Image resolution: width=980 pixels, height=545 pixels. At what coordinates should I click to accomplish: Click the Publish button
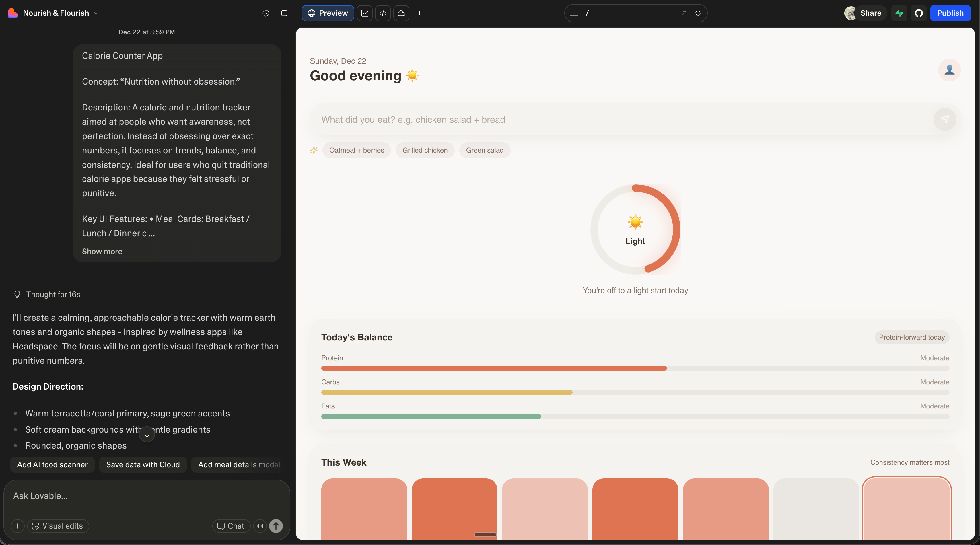pyautogui.click(x=950, y=13)
